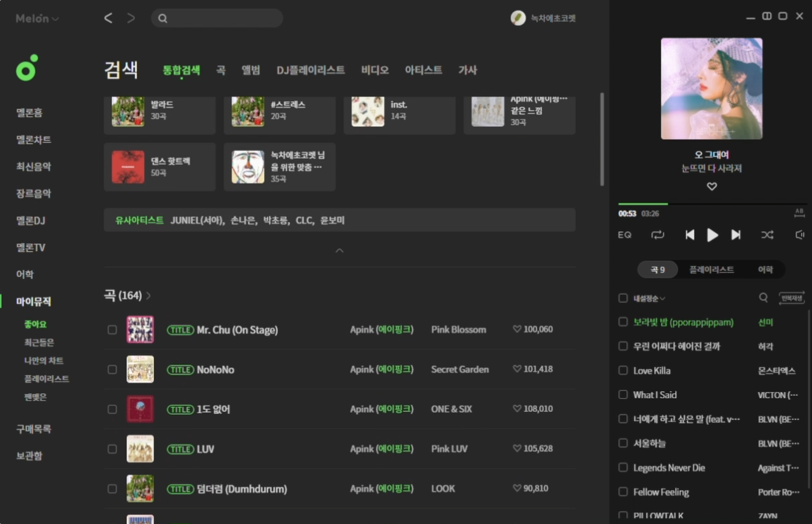This screenshot has height=524, width=812.
Task: Switch to the 비디오 tab
Action: click(x=375, y=70)
